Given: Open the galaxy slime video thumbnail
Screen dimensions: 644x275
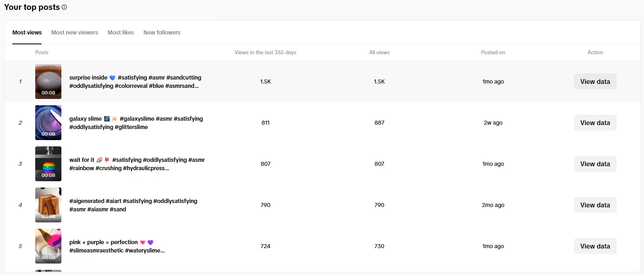Looking at the screenshot, I should (x=48, y=123).
